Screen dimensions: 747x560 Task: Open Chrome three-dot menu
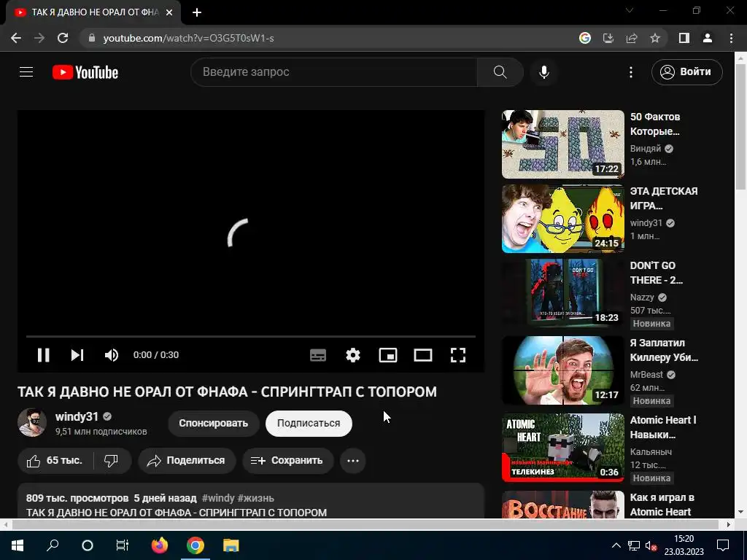click(731, 38)
